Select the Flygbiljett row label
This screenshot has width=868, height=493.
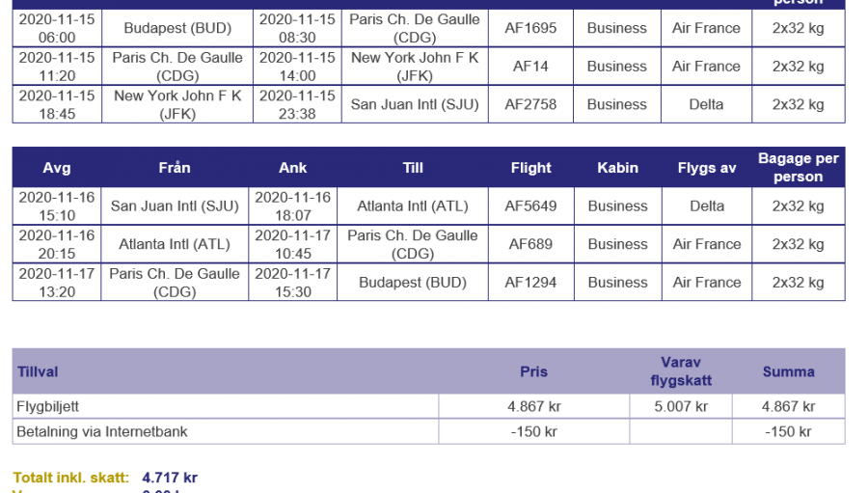48,406
